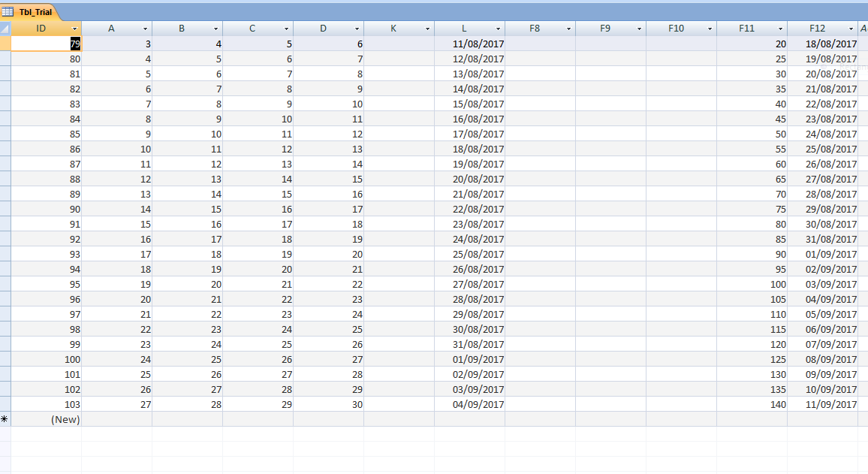The height and width of the screenshot is (474, 868).
Task: Open column D filter dropdown arrow
Action: tap(357, 29)
